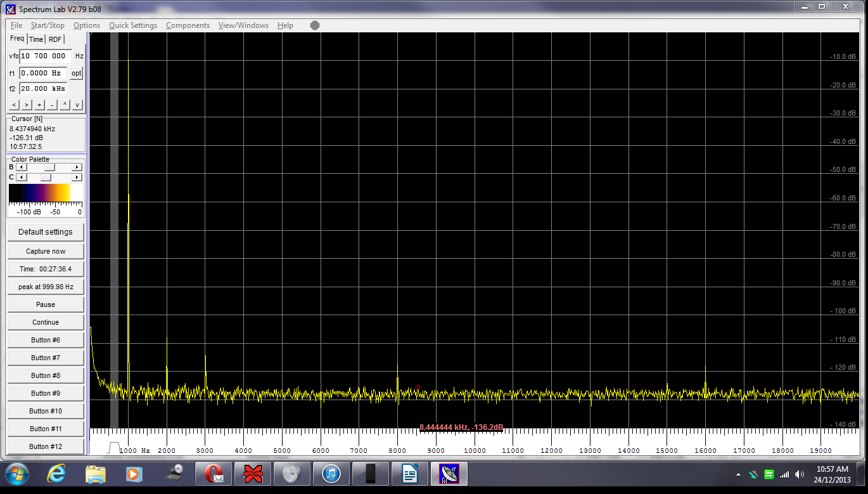
Task: Click the gray speaker app taskbar icon
Action: pyautogui.click(x=292, y=474)
